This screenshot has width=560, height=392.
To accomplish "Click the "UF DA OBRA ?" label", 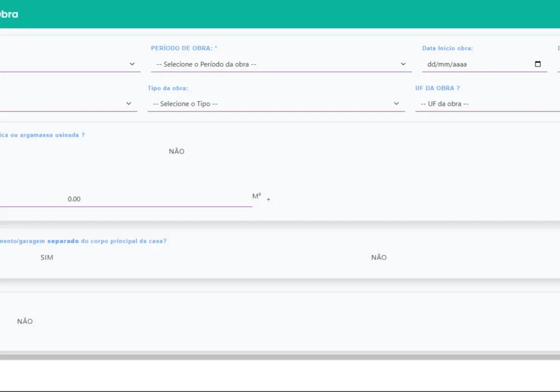I will [x=437, y=88].
